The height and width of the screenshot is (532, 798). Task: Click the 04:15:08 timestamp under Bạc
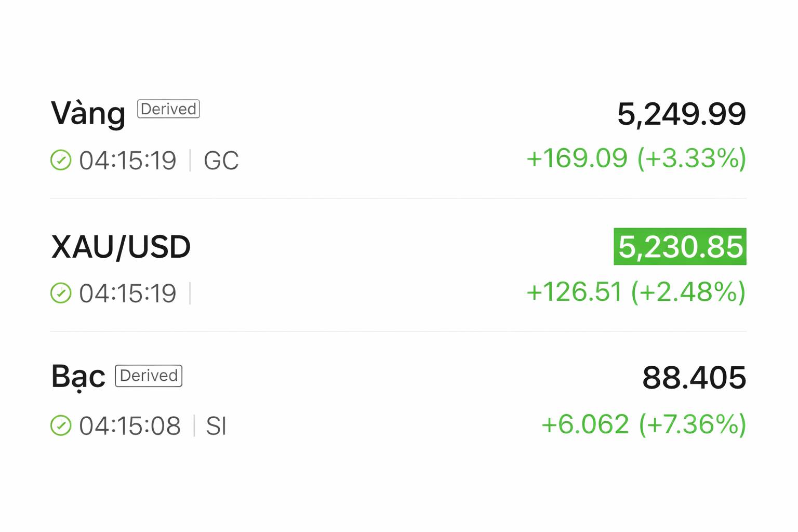[x=130, y=427]
